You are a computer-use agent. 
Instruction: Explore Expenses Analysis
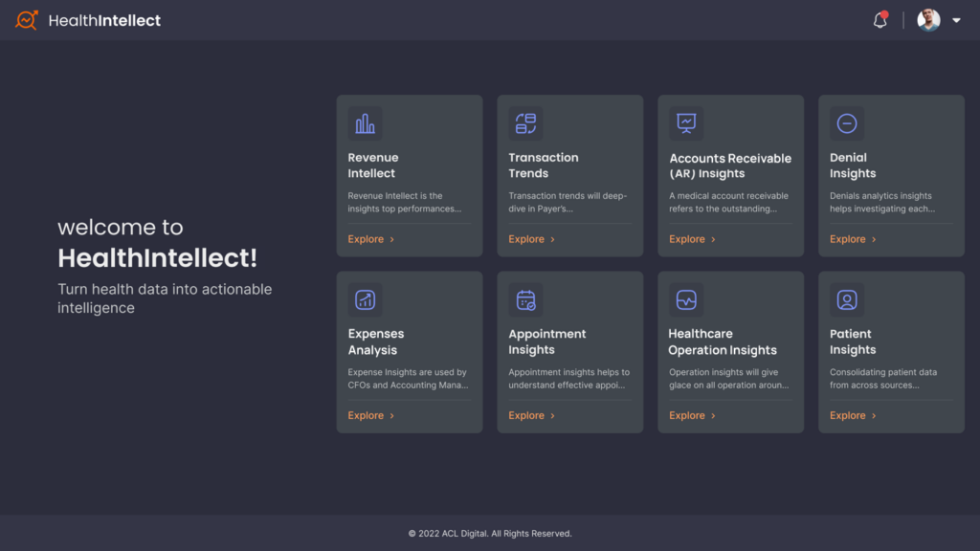tap(371, 415)
